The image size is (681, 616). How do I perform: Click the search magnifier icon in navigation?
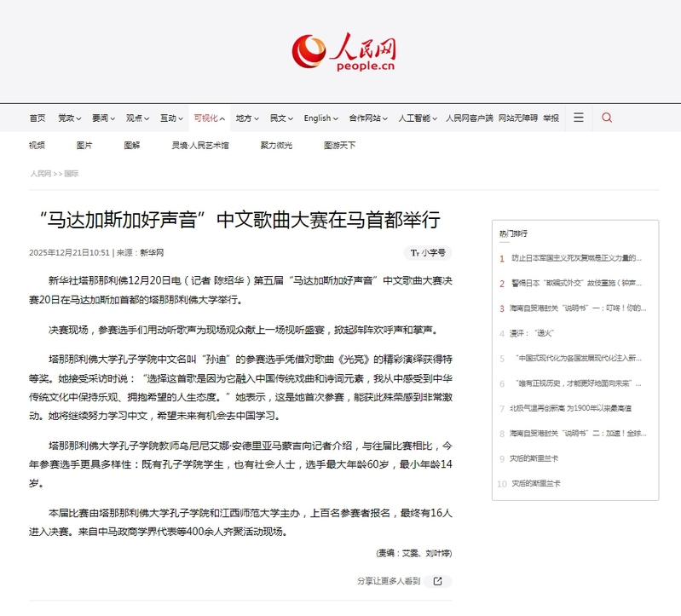tap(607, 118)
